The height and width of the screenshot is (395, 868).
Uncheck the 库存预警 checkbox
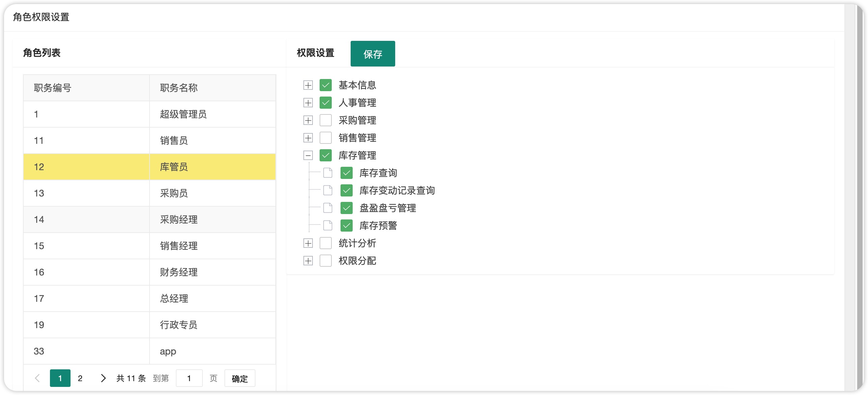[347, 226]
